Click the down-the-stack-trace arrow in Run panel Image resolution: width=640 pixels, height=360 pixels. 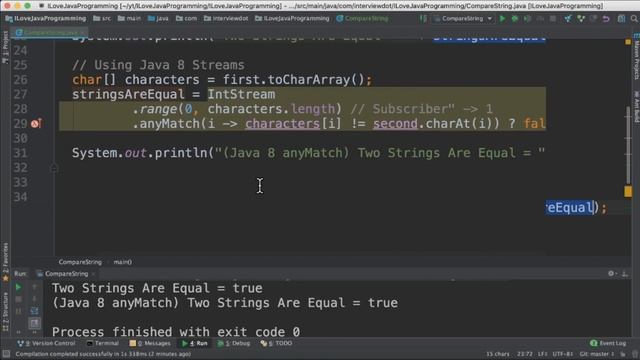point(35,300)
